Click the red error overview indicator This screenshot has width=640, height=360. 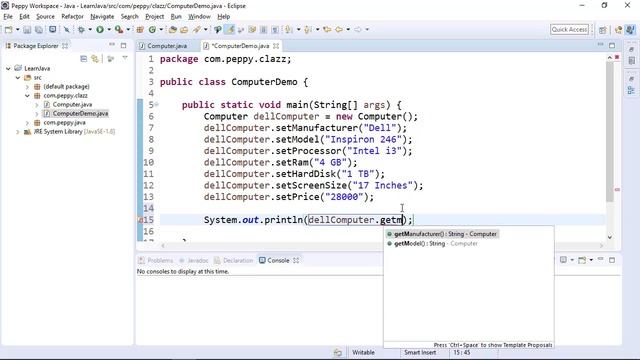[617, 57]
